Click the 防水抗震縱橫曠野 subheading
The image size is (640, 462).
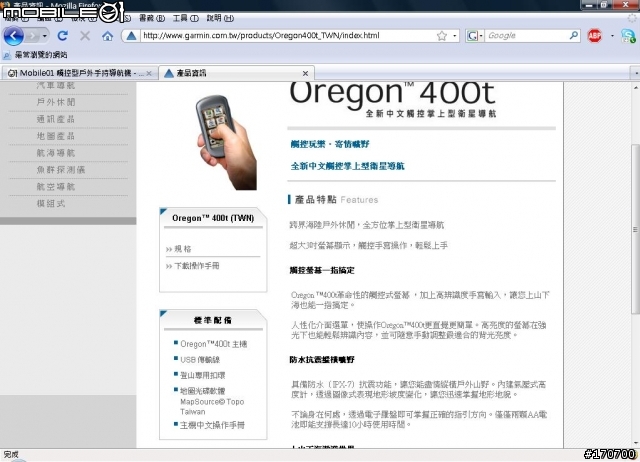[322, 360]
